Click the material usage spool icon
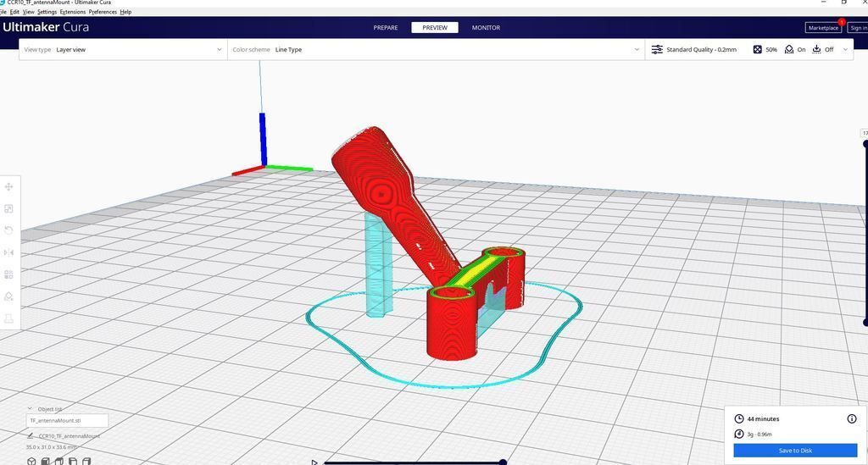 coord(739,434)
